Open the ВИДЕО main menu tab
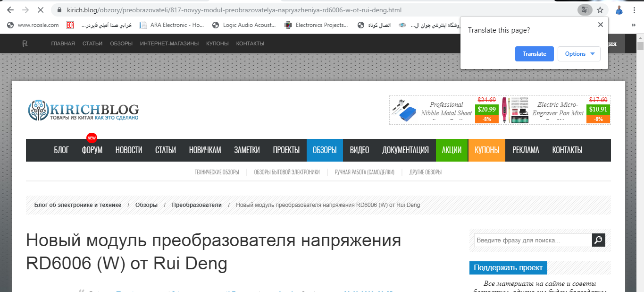 click(x=360, y=150)
